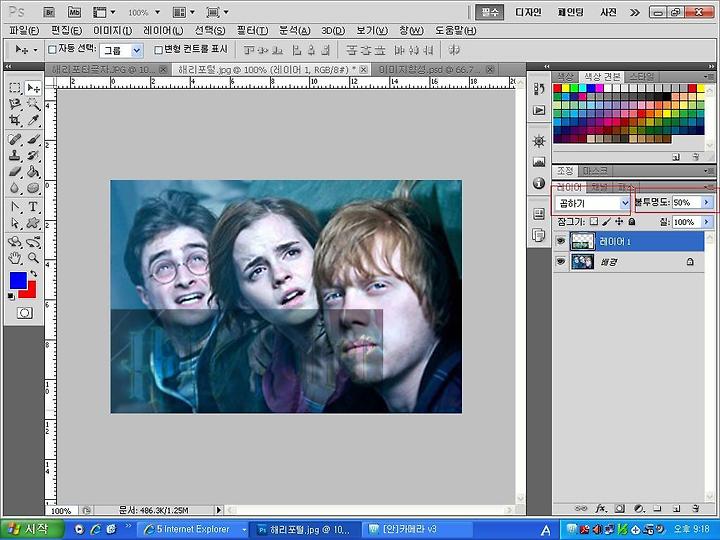Image resolution: width=720 pixels, height=540 pixels.
Task: Select the Rectangular Marquee tool
Action: [x=15, y=87]
